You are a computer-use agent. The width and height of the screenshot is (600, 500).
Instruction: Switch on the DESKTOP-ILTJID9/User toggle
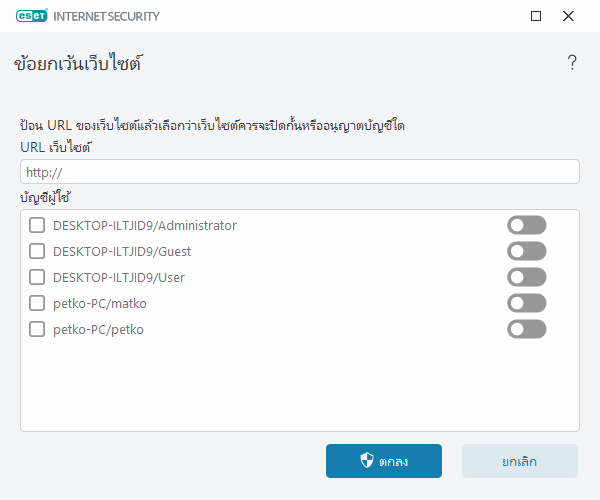tap(527, 277)
